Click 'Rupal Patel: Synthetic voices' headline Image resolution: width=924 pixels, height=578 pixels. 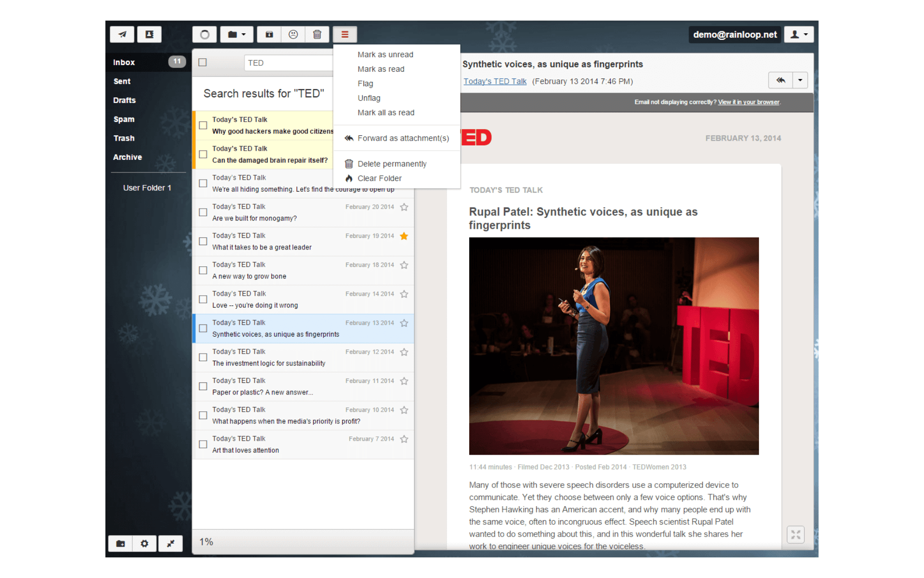coord(583,218)
